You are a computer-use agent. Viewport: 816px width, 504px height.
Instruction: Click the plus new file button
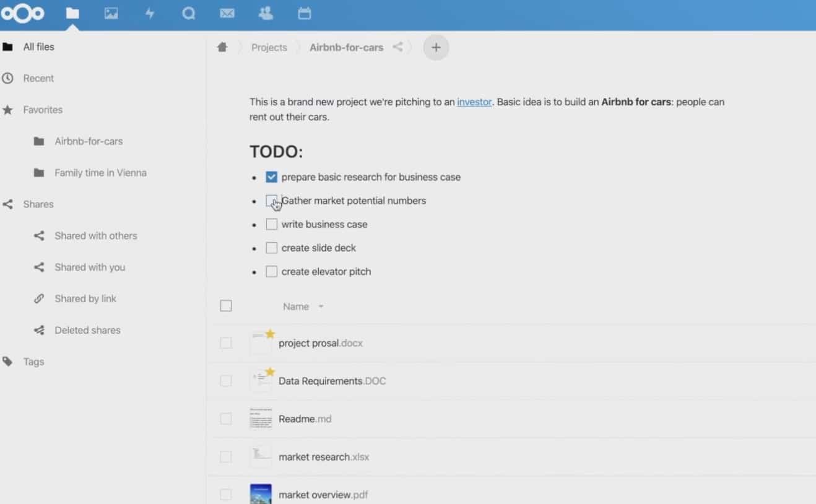436,47
